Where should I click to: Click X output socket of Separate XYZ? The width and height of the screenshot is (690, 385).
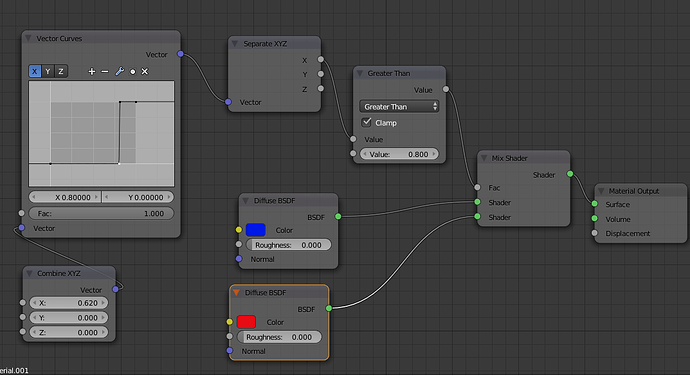point(321,59)
